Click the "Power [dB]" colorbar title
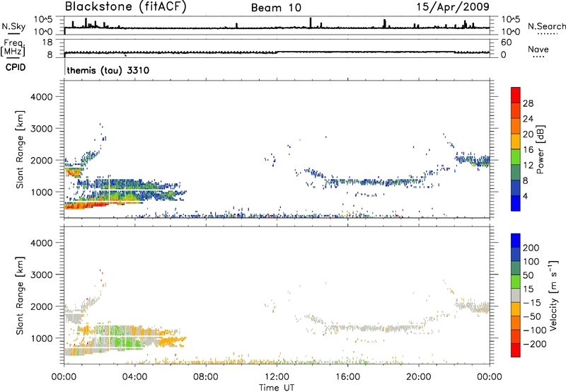The width and height of the screenshot is (566, 392). (540, 149)
